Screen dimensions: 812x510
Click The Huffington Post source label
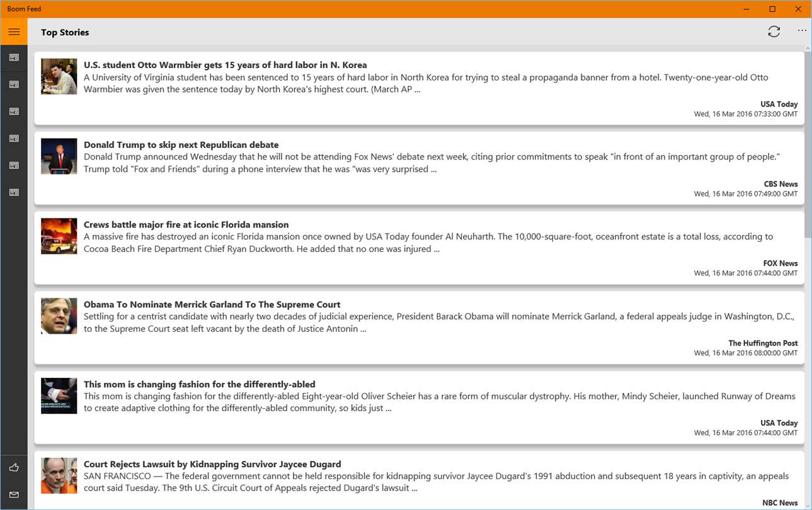point(763,344)
